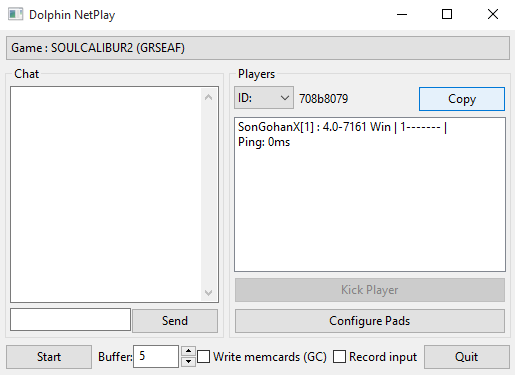Click the Send chat button

click(x=175, y=321)
